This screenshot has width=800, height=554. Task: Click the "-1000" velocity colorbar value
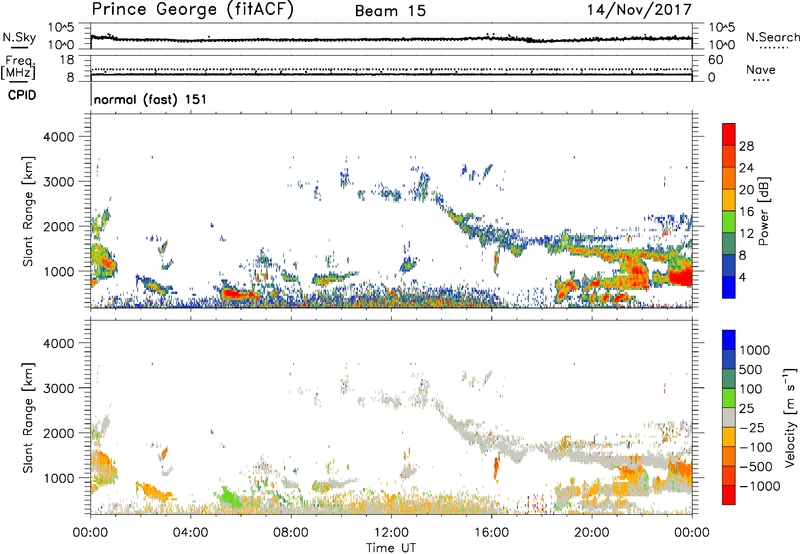coord(760,486)
